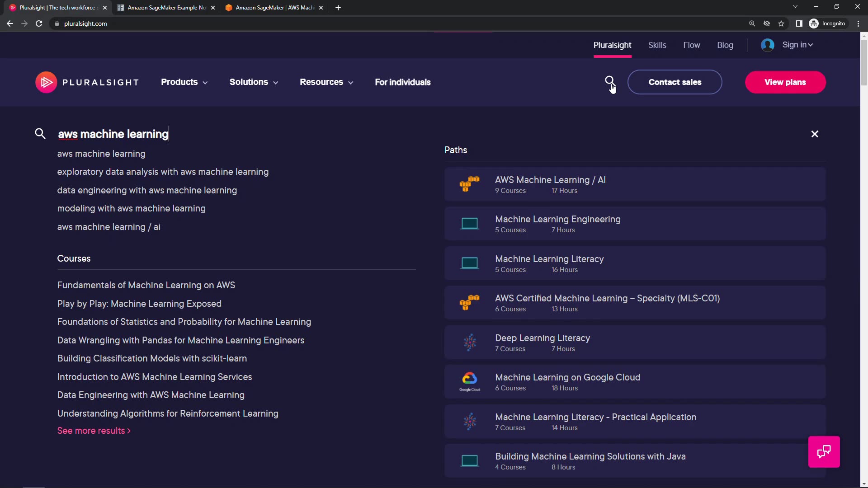Image resolution: width=868 pixels, height=488 pixels.
Task: Click the bookmark star in the address bar
Action: [x=781, y=23]
